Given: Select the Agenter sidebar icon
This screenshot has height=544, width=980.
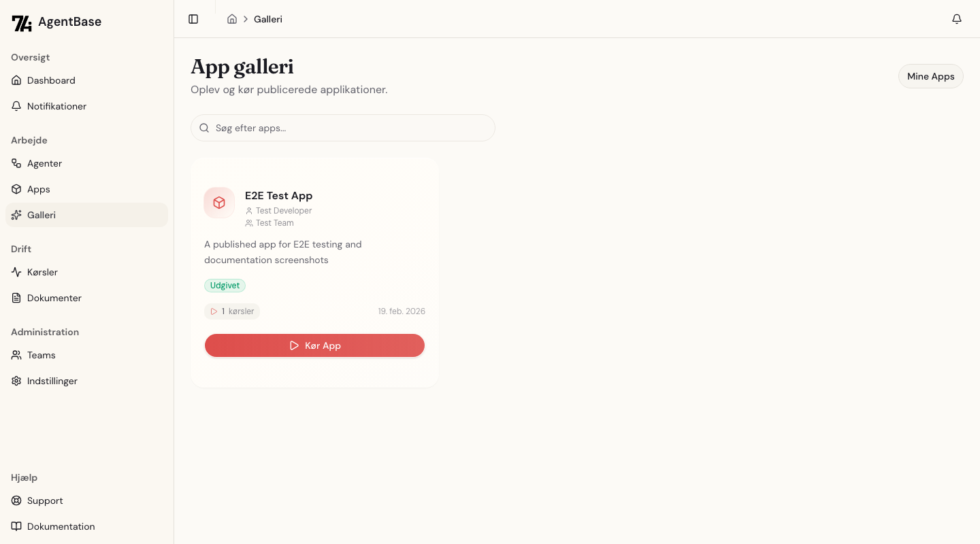Looking at the screenshot, I should [16, 163].
